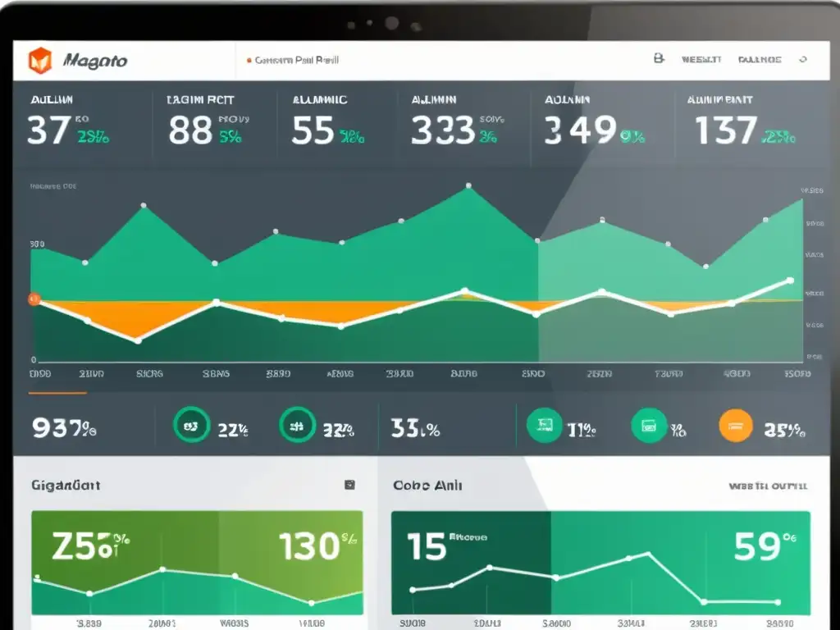
Task: Select the stat card showing 88
Action: point(215,124)
